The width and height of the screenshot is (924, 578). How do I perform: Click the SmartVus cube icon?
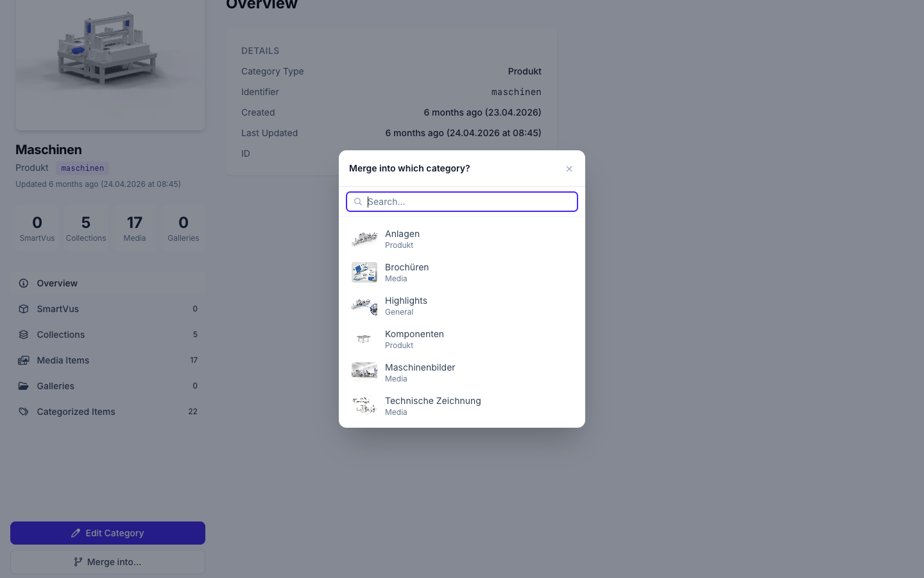tap(24, 309)
